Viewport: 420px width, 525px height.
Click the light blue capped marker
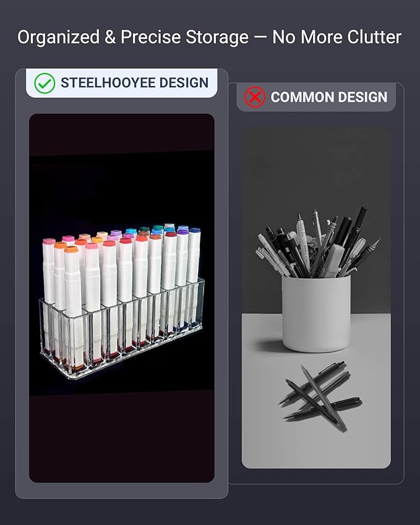pyautogui.click(x=131, y=231)
